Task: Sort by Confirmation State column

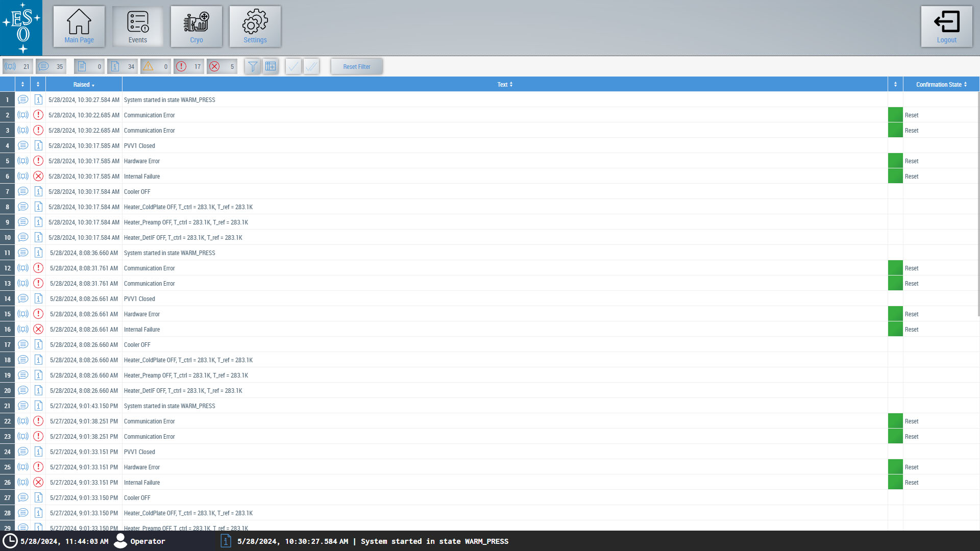Action: [x=941, y=85]
